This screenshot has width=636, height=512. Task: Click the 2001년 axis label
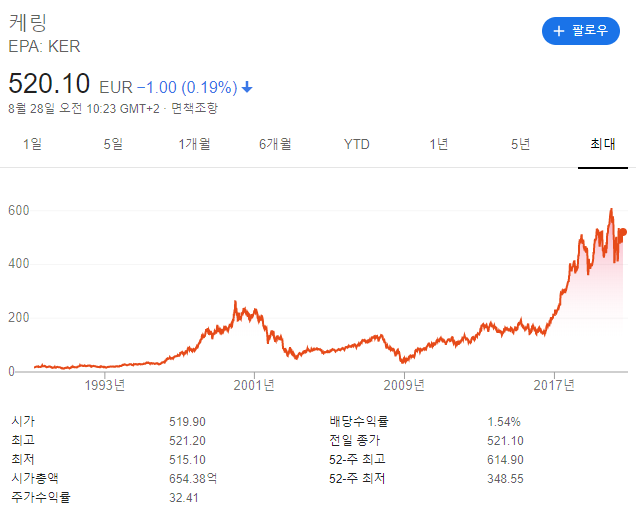254,385
